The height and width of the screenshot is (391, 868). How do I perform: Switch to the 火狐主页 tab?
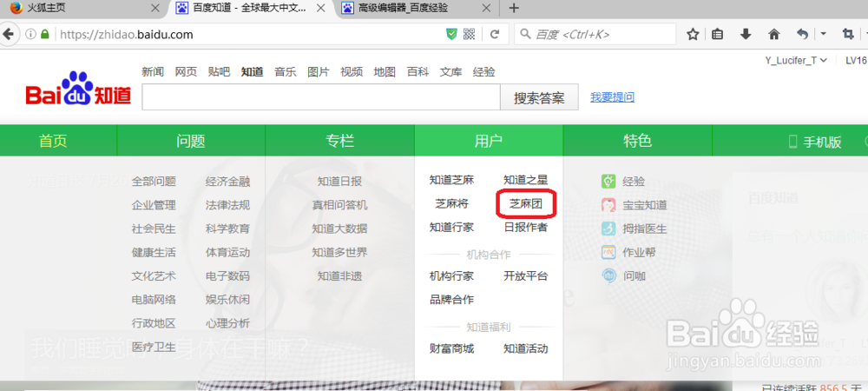point(83,8)
